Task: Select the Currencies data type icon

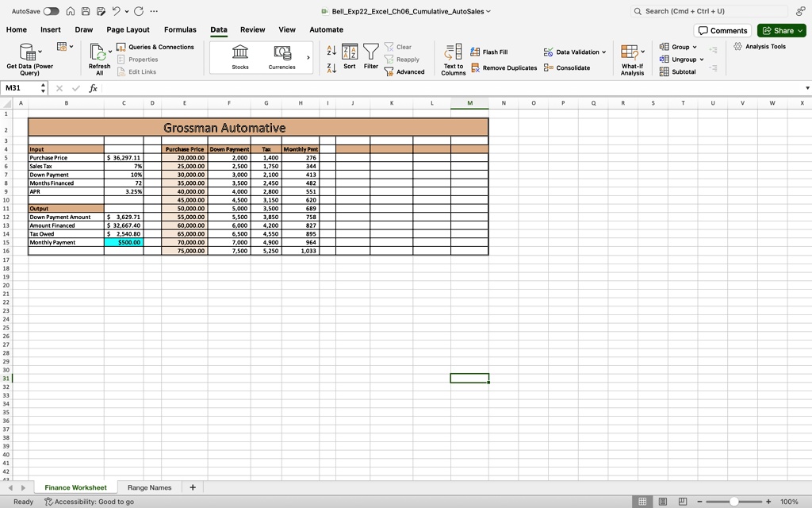Action: 283,56
